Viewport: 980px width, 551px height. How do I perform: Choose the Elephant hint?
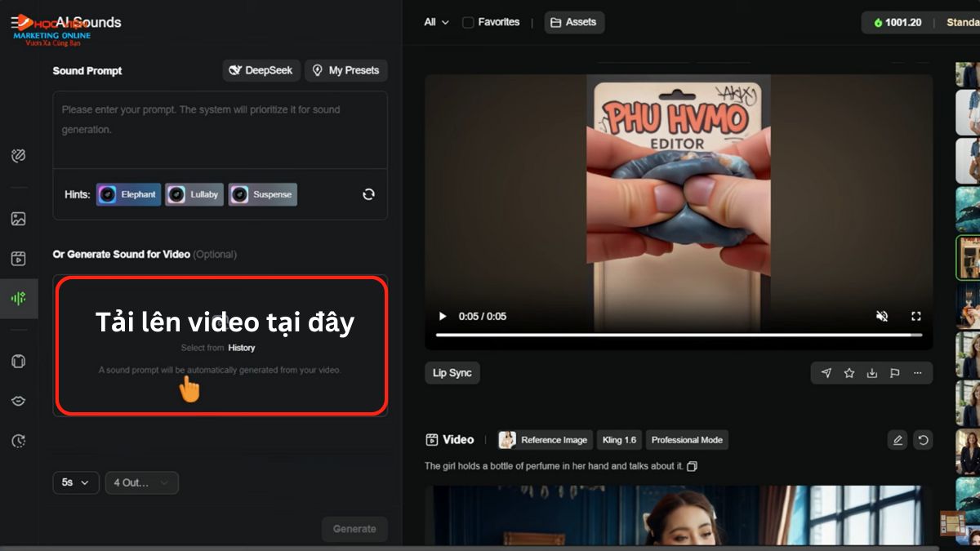(128, 194)
